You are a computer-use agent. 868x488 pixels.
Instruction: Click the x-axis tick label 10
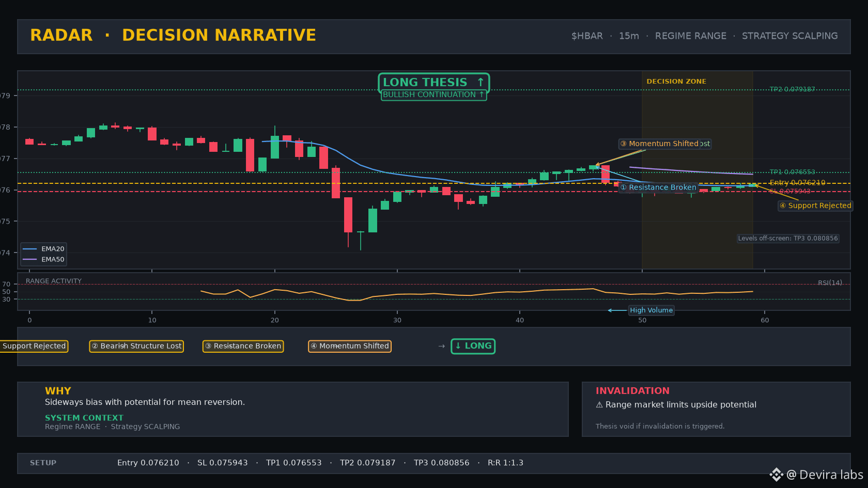[152, 320]
